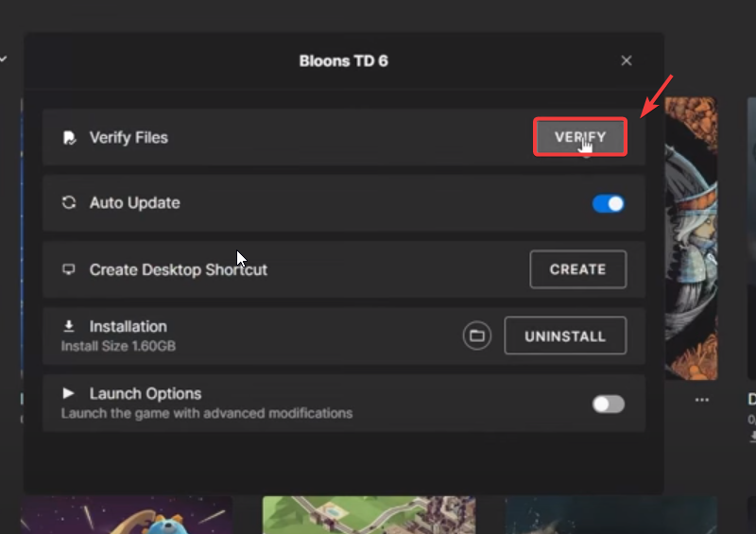This screenshot has height=534, width=756.
Task: Open the blue creature game thumbnail
Action: [126, 516]
